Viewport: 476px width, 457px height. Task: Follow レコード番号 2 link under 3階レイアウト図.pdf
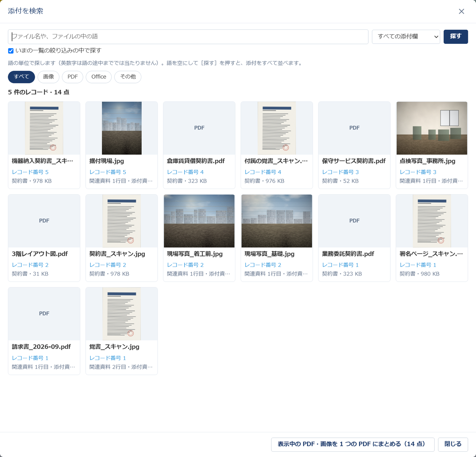click(x=30, y=265)
